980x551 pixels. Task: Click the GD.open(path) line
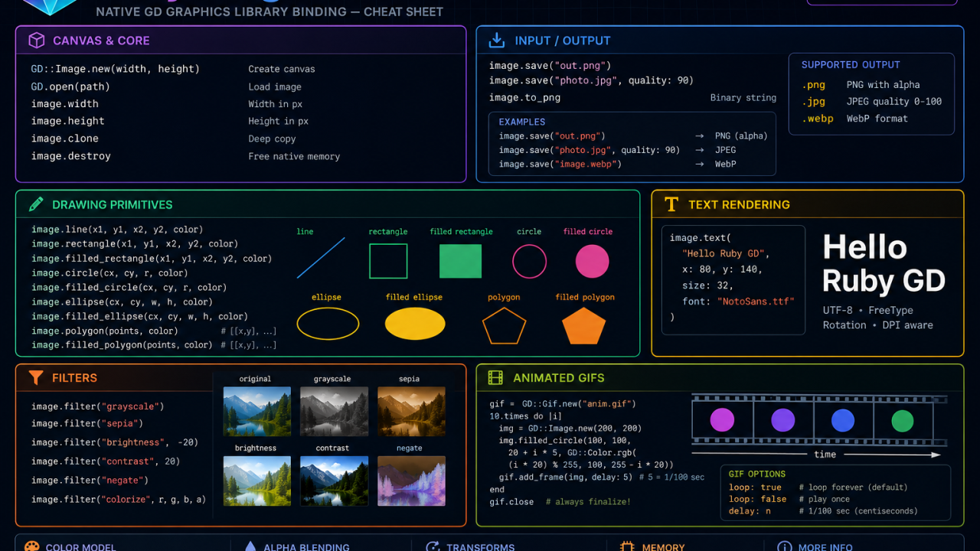click(70, 86)
